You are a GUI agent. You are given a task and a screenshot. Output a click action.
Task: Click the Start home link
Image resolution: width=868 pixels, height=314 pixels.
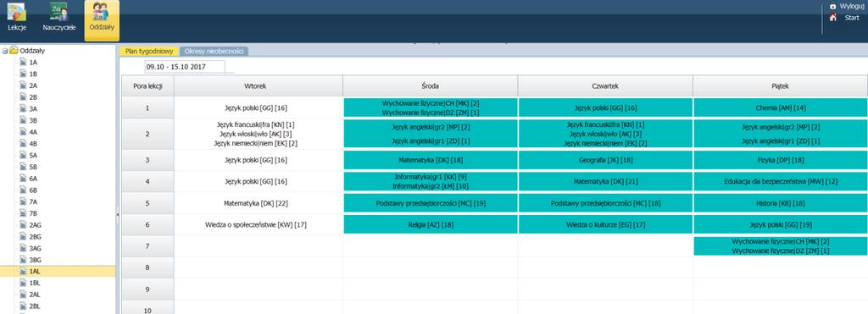point(851,18)
